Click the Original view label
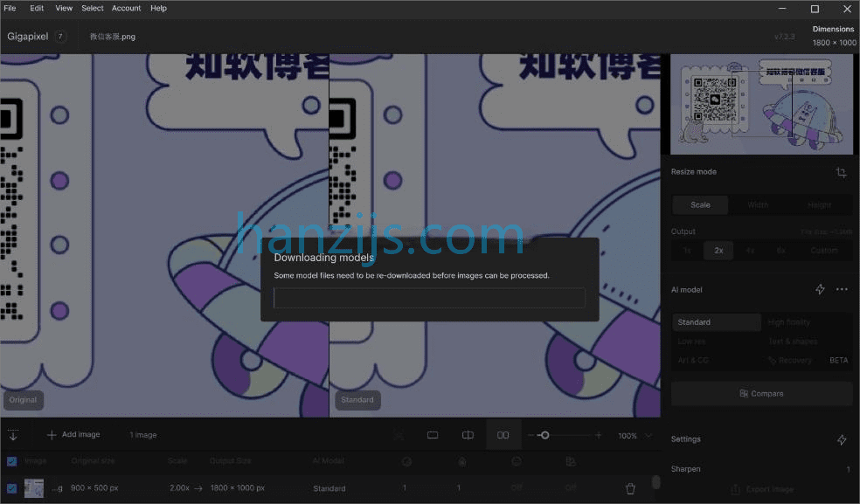This screenshot has width=860, height=504. click(23, 400)
